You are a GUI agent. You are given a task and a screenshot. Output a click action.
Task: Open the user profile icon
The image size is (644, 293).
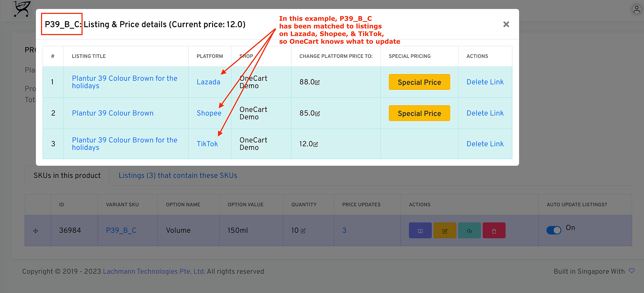(636, 10)
